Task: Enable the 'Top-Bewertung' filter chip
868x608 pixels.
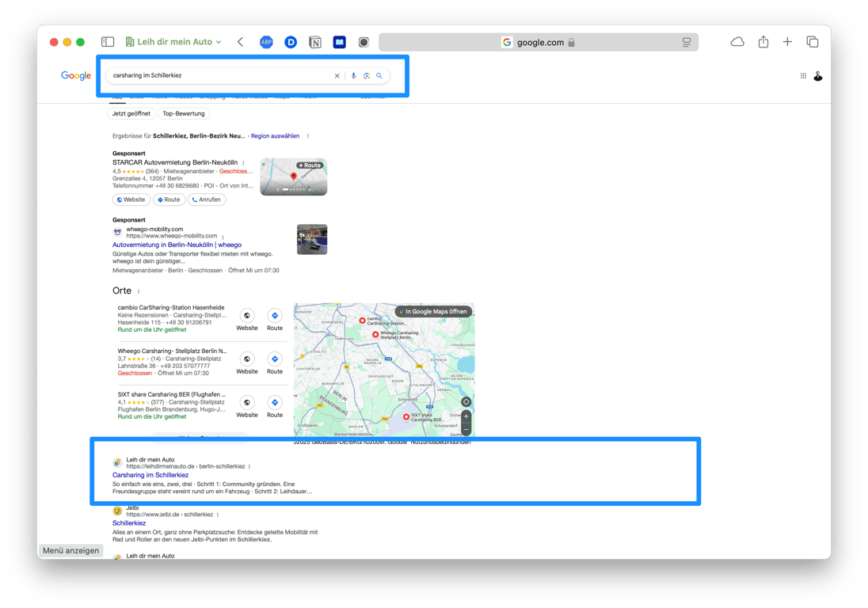Action: 183,114
